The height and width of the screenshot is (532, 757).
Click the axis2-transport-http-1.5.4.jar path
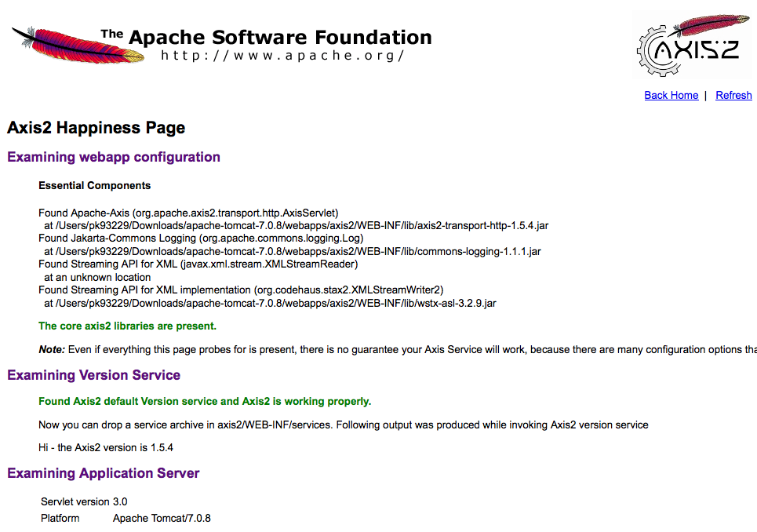293,225
